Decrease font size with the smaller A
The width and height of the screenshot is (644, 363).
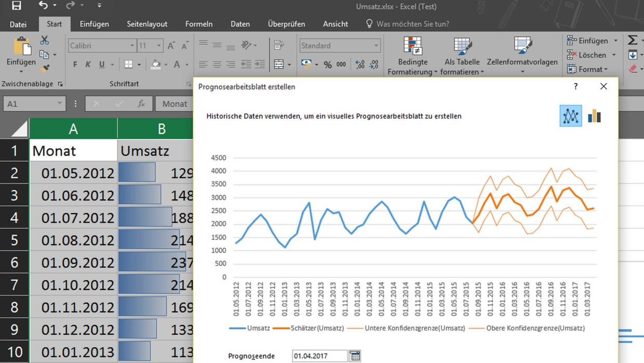tap(184, 46)
